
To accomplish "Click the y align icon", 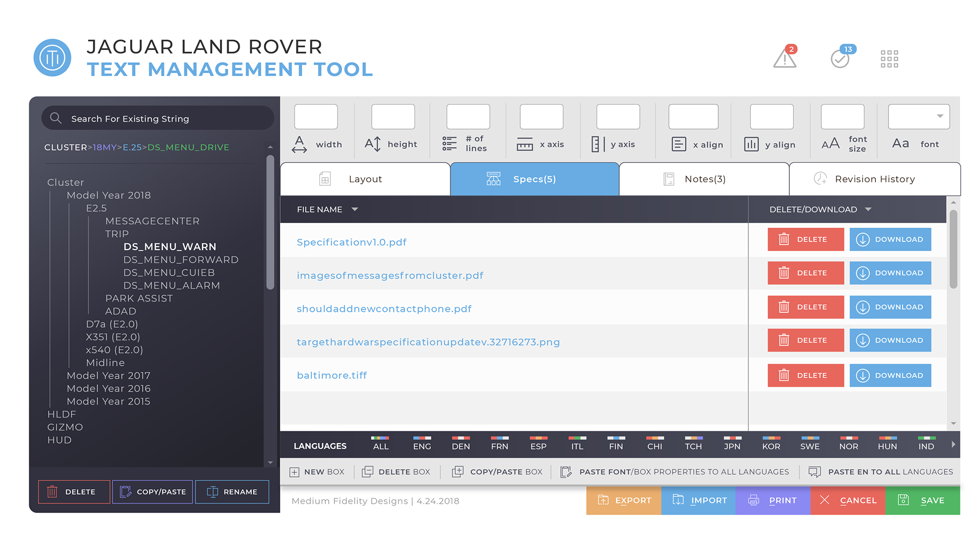I will click(x=751, y=144).
